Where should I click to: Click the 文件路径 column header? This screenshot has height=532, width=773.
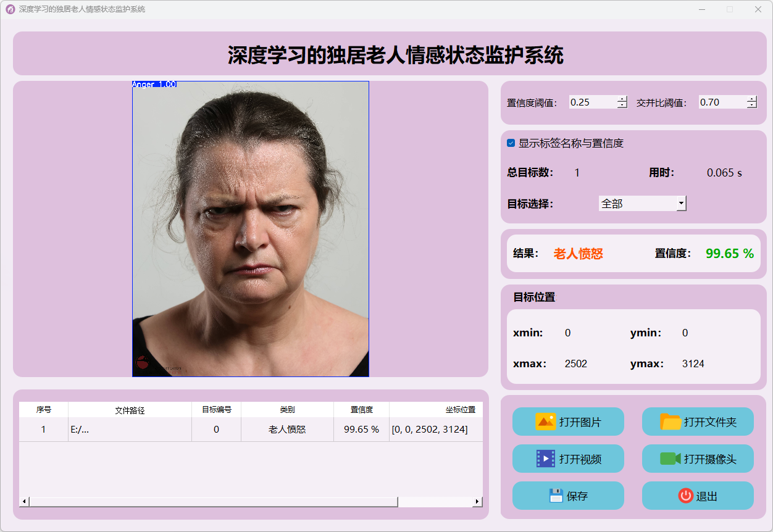coord(130,410)
